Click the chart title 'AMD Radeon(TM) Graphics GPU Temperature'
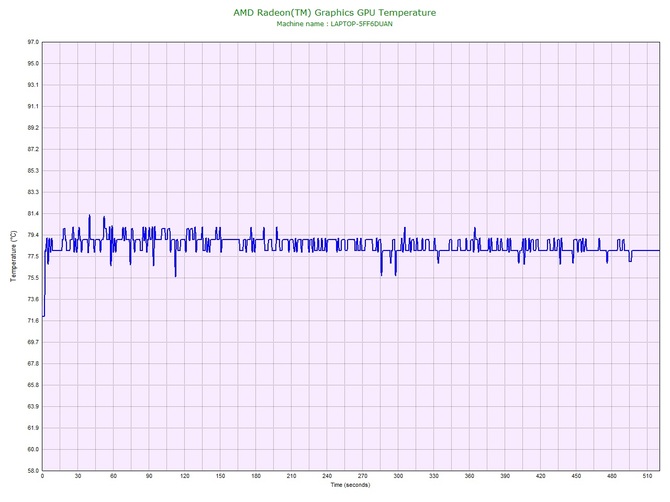The image size is (670, 502). (x=334, y=12)
